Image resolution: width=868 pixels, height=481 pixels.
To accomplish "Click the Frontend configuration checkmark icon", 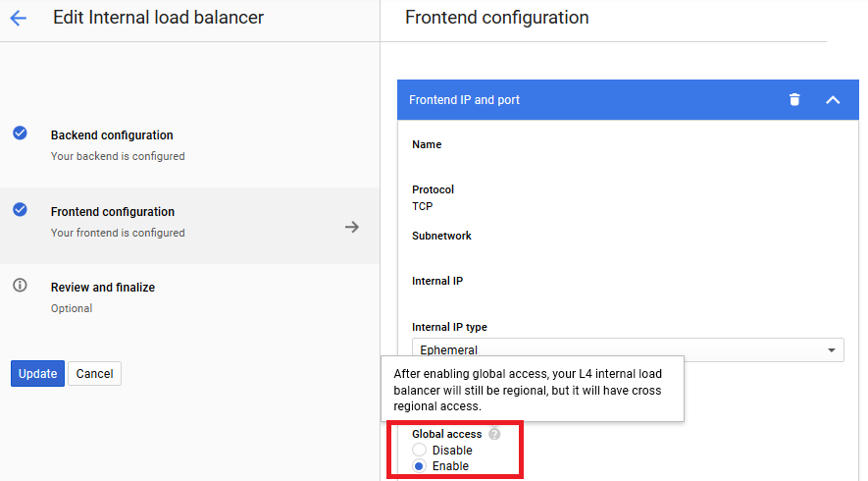I will pos(20,209).
